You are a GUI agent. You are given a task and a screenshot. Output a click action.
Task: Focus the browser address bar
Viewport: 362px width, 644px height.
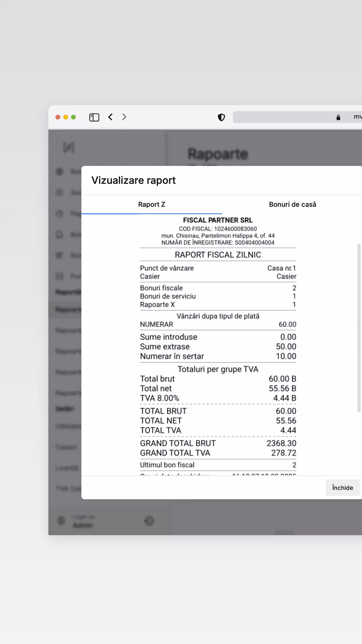point(297,117)
